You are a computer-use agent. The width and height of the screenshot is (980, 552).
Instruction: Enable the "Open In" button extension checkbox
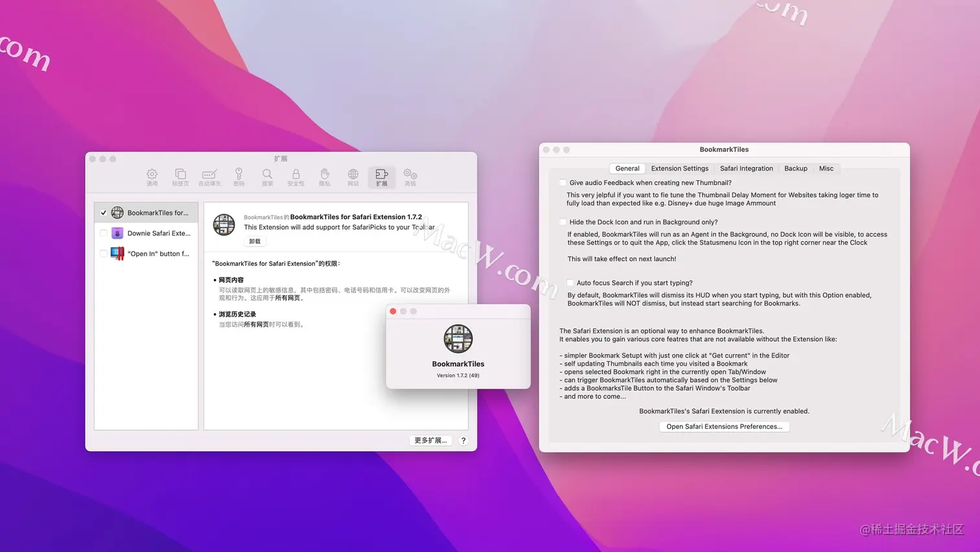pos(104,254)
